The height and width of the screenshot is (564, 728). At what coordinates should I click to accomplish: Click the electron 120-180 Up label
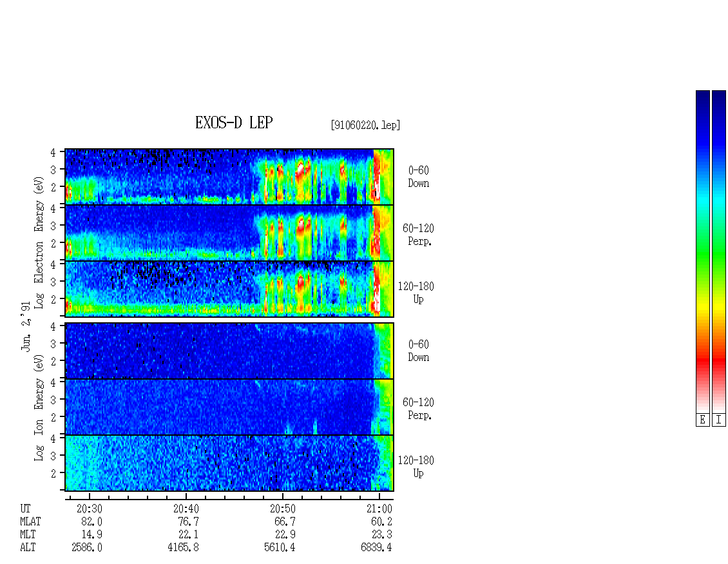point(416,293)
